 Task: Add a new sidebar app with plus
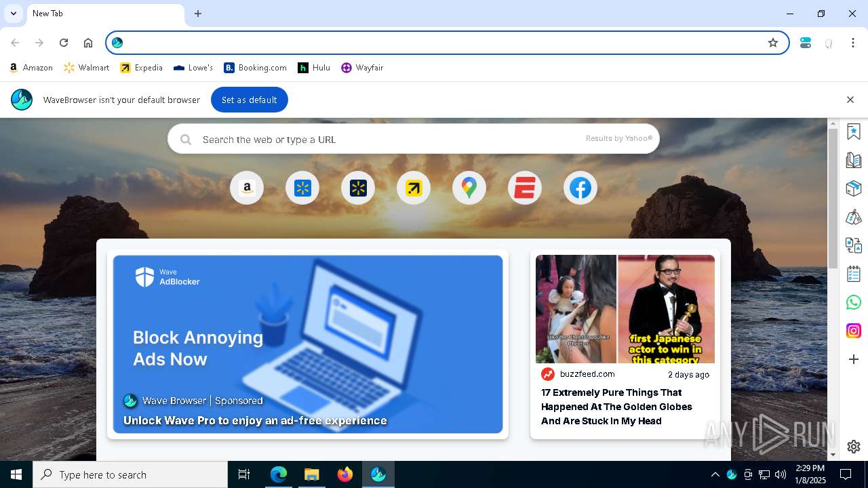[x=854, y=359]
